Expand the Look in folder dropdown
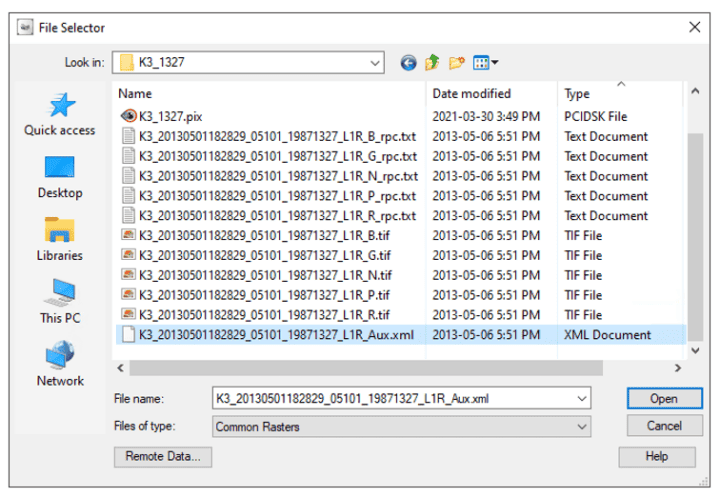The width and height of the screenshot is (720, 497). (x=375, y=62)
